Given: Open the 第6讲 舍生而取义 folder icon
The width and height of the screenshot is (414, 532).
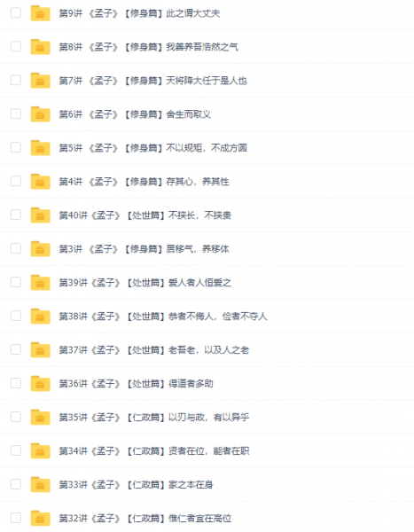Looking at the screenshot, I should pos(40,114).
